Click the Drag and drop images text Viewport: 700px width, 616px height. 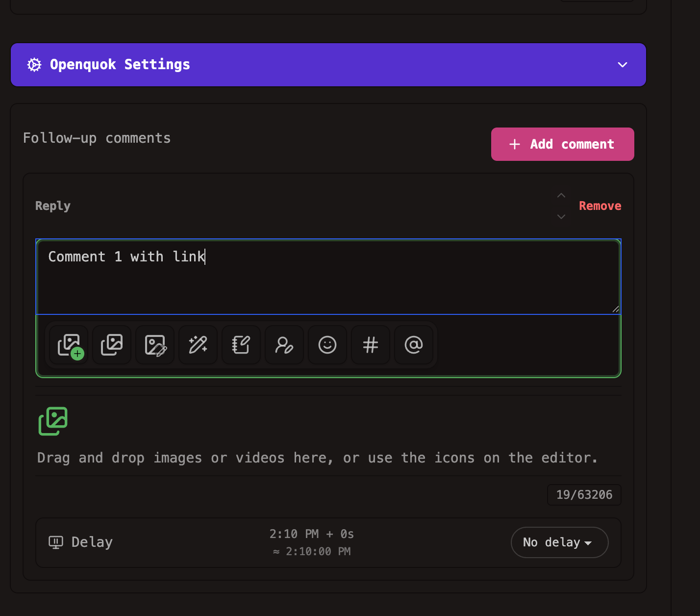coord(318,458)
